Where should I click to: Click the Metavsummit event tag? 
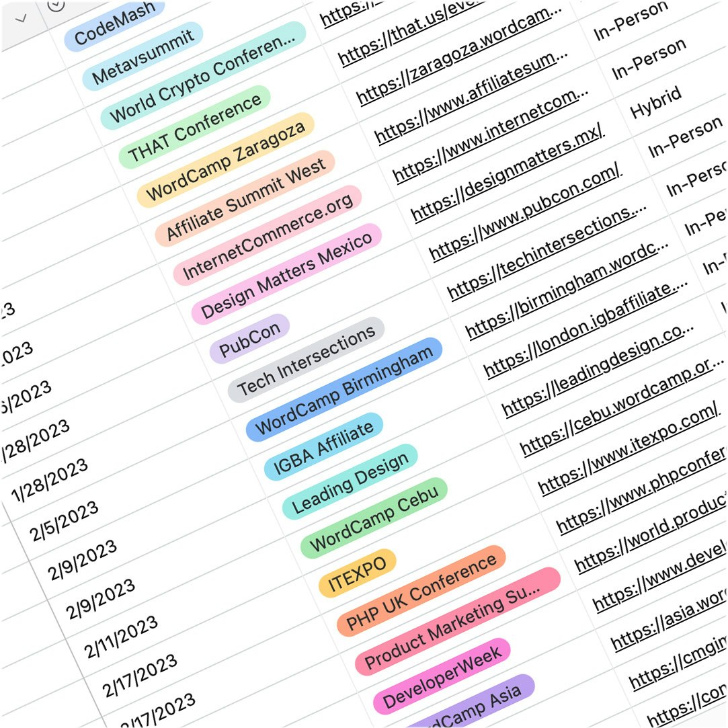(x=143, y=56)
